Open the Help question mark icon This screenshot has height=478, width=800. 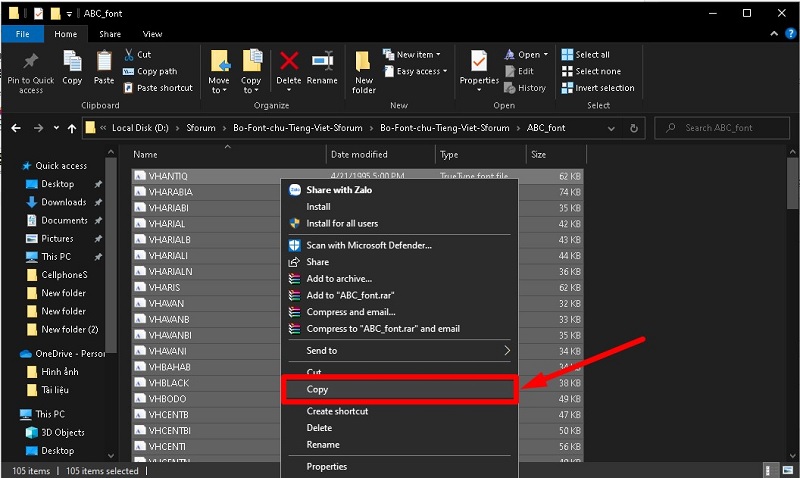tap(790, 34)
